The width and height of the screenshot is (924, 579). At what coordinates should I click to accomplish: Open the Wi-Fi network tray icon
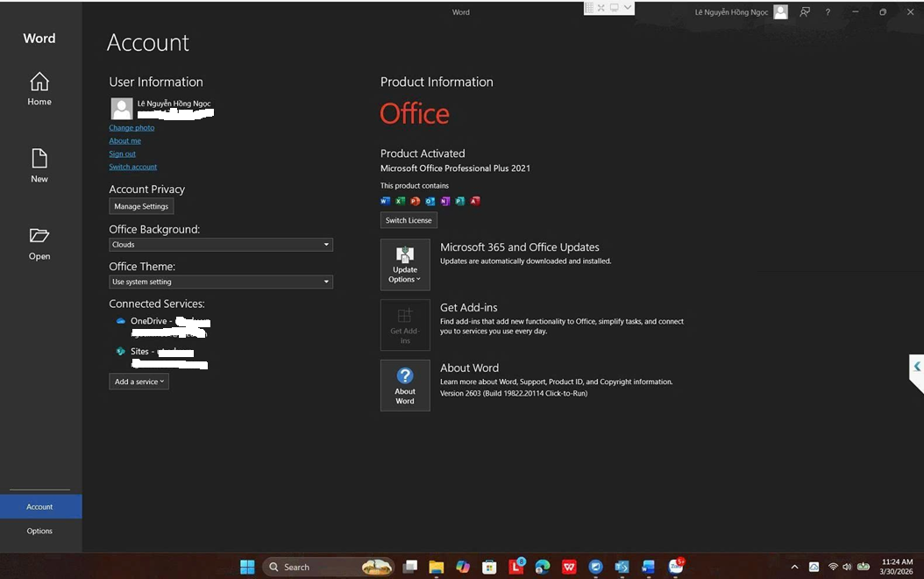pos(833,568)
